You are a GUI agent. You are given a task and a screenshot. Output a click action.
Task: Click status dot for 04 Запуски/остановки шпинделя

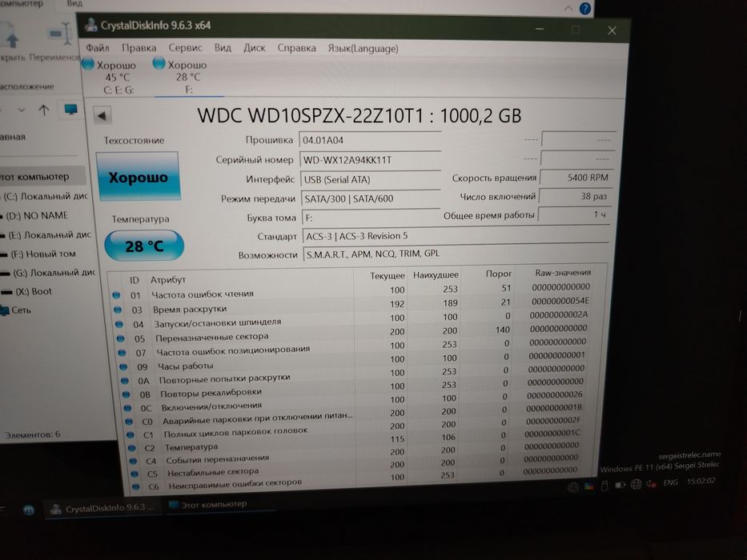pos(119,324)
